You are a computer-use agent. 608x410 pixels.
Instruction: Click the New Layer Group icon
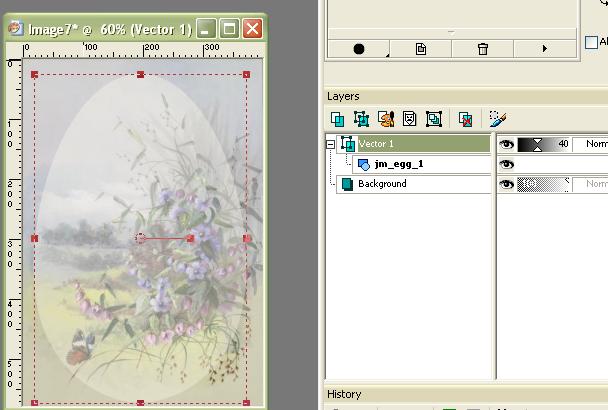pos(434,119)
